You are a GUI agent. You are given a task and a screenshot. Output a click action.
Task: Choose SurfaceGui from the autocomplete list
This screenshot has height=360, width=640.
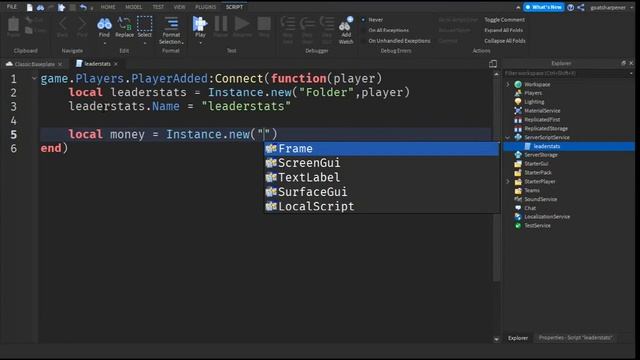click(381, 192)
